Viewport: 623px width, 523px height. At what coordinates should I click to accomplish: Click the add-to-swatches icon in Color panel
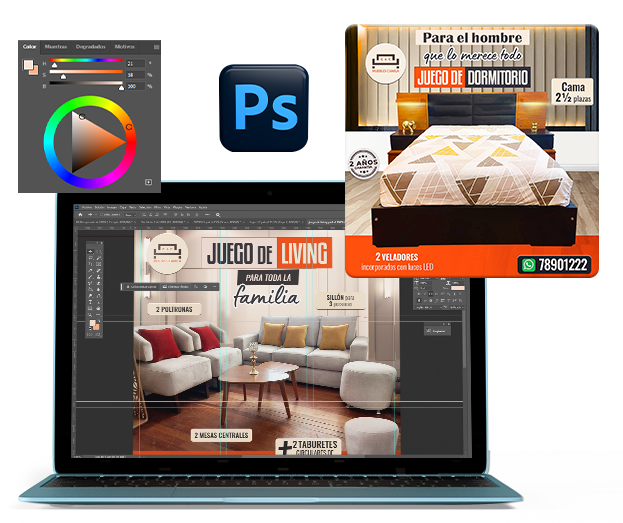tap(149, 182)
